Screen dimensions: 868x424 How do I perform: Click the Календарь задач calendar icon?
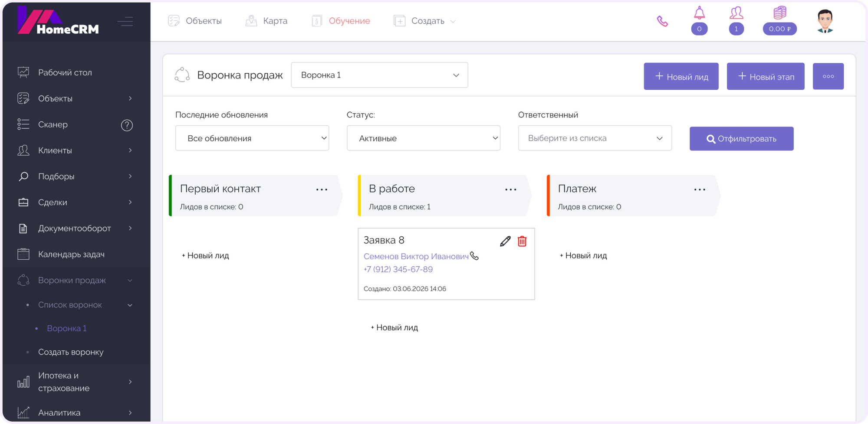[23, 254]
